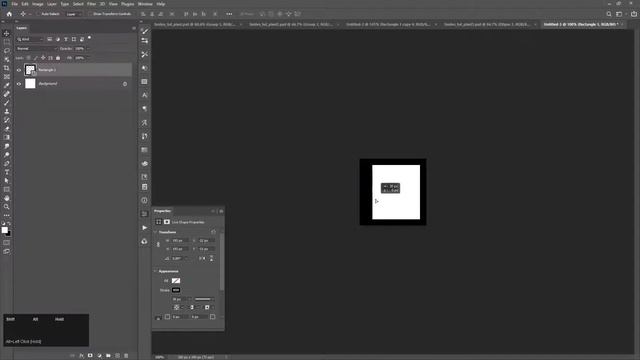Open the Window menu
640x360 pixels.
click(x=145, y=4)
